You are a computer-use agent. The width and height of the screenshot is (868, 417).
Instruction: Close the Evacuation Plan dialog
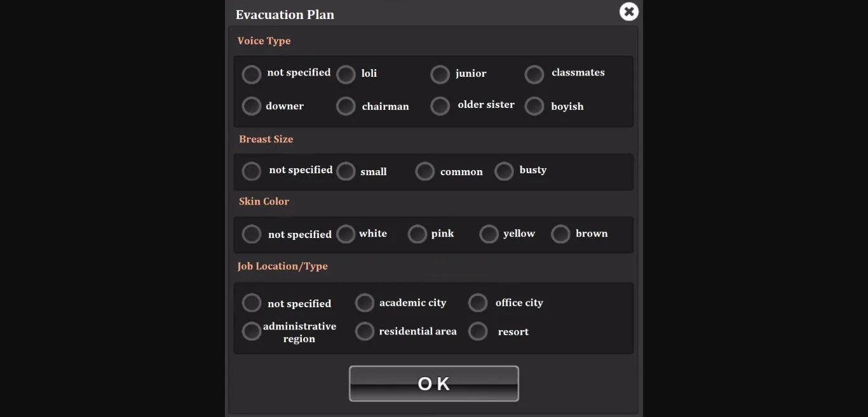pyautogui.click(x=628, y=11)
